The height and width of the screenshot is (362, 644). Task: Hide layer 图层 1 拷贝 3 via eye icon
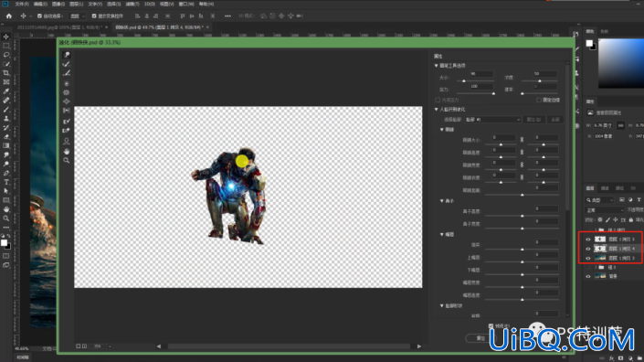tap(587, 258)
